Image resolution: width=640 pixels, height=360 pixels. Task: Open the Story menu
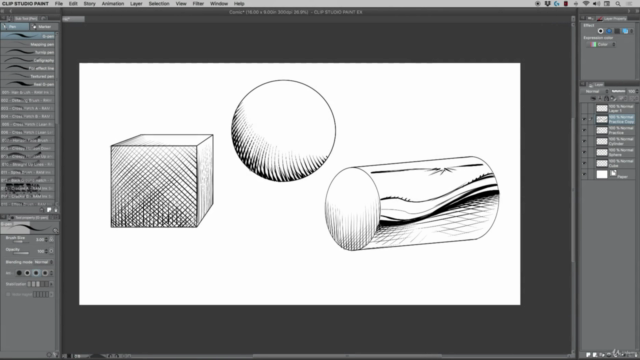(89, 4)
